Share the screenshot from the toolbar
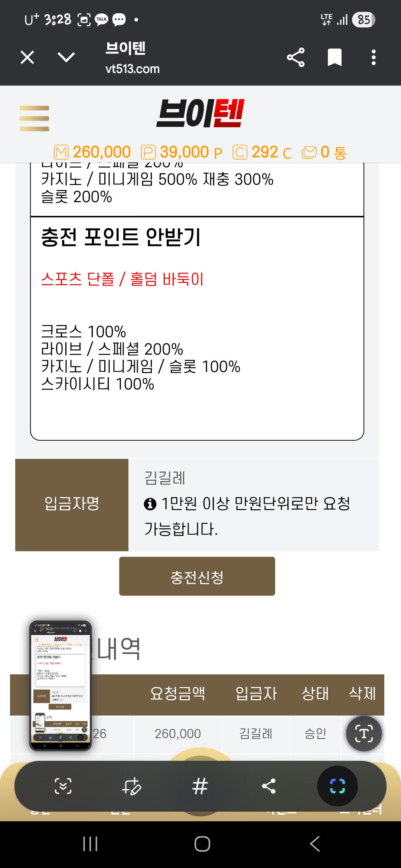401x868 pixels. (268, 786)
